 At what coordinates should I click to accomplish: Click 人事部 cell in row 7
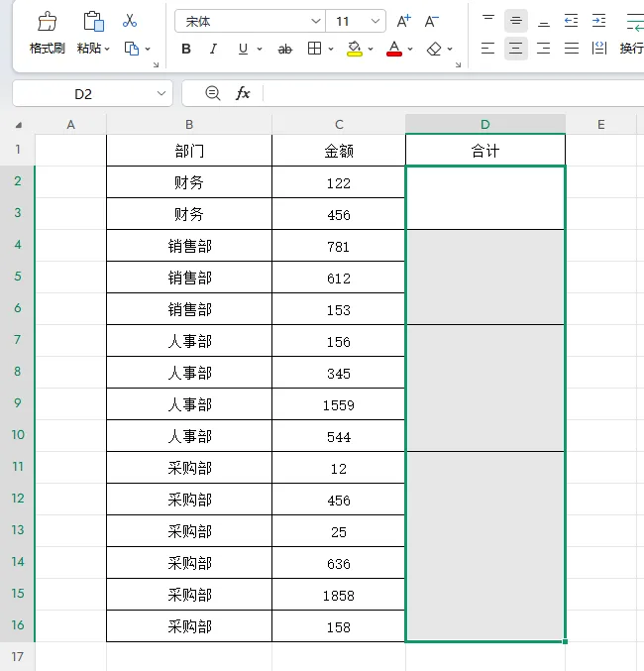[x=189, y=341]
